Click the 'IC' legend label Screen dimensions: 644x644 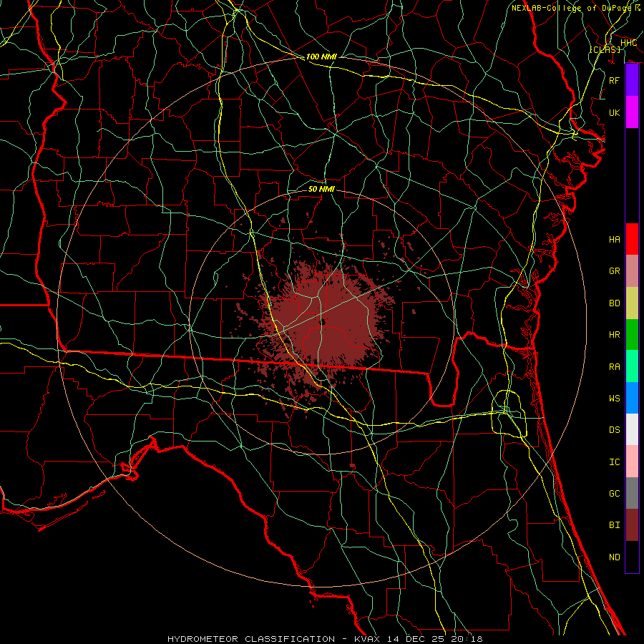click(x=614, y=462)
